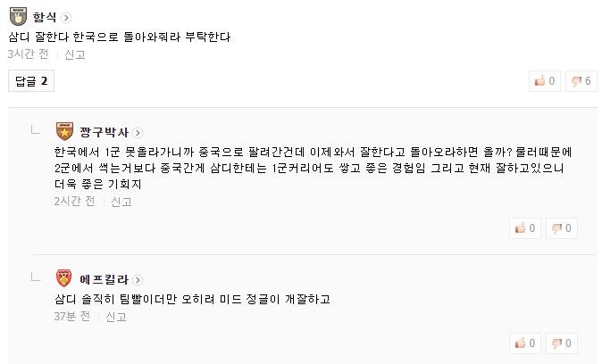Open arrow menu next to 에프킬라
The width and height of the screenshot is (602, 364).
coord(138,279)
